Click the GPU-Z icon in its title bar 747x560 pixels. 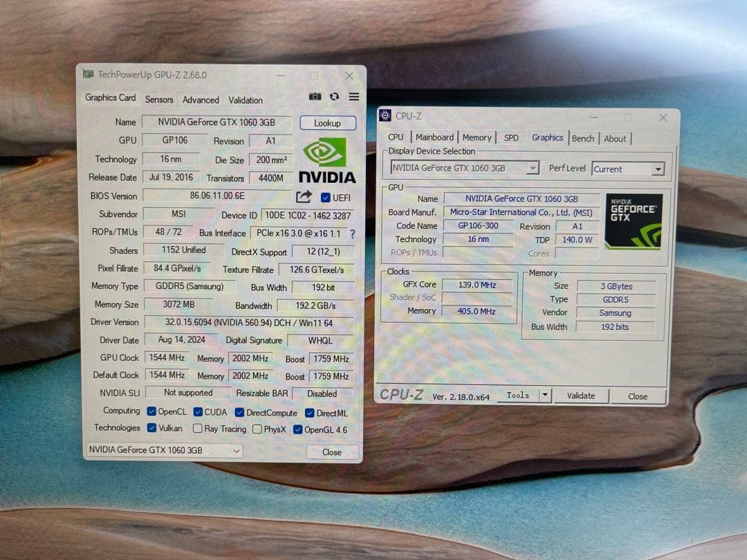pos(89,73)
